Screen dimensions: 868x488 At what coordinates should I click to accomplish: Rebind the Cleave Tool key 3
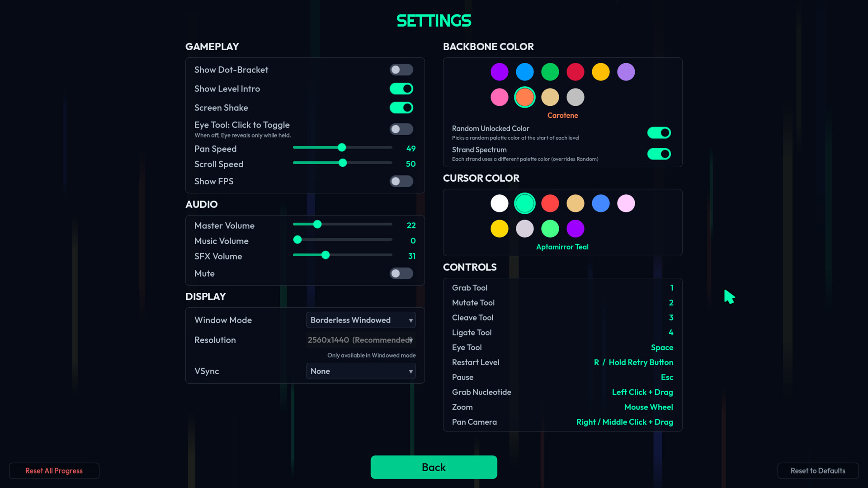pos(671,318)
